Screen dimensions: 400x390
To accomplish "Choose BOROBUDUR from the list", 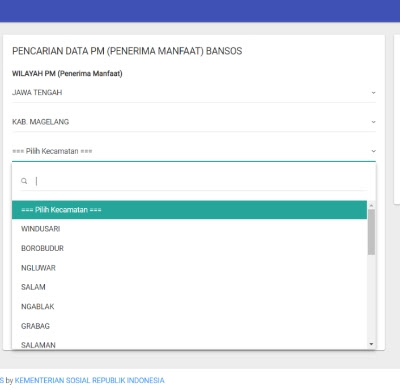I will [x=189, y=248].
